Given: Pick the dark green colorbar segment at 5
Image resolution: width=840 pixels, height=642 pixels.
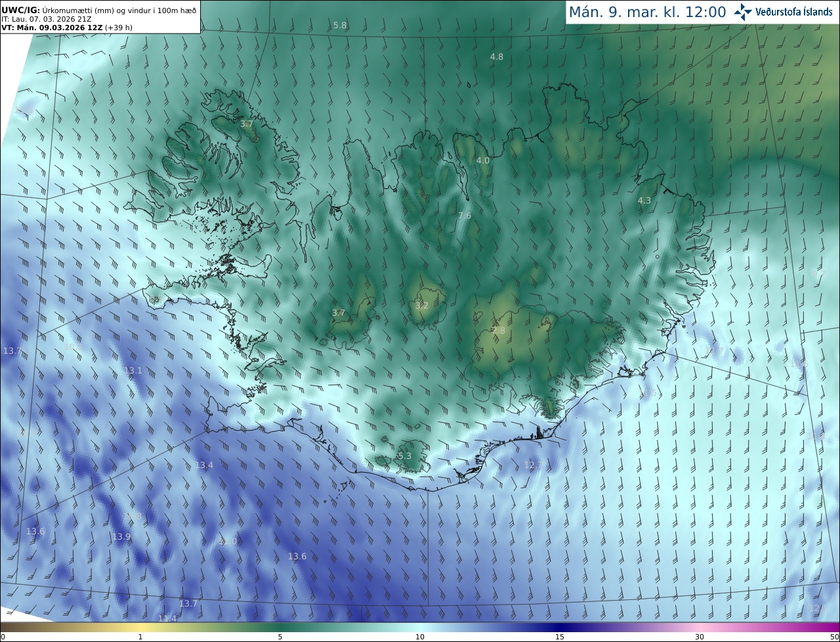Looking at the screenshot, I should (x=280, y=627).
